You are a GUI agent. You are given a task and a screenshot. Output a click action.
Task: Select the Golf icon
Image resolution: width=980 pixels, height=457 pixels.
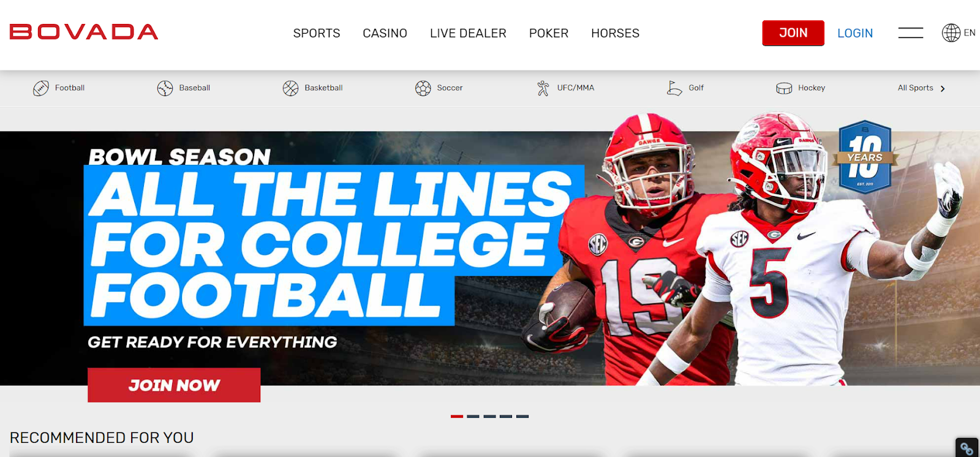674,88
